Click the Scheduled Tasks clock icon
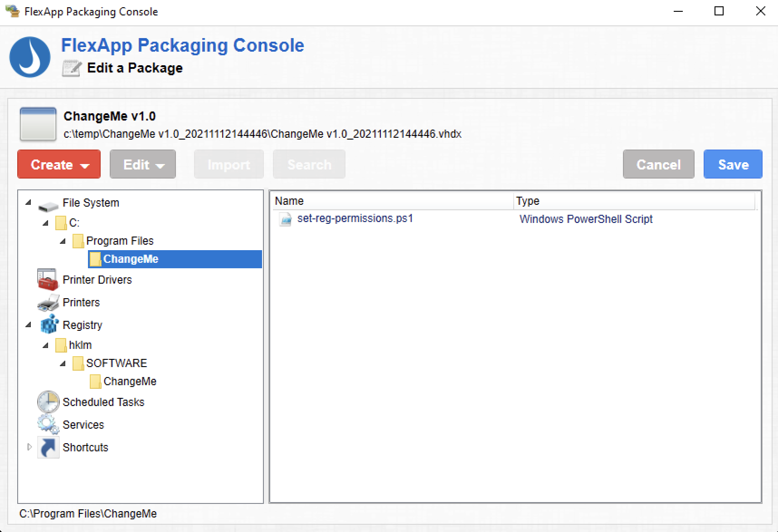 coord(48,401)
